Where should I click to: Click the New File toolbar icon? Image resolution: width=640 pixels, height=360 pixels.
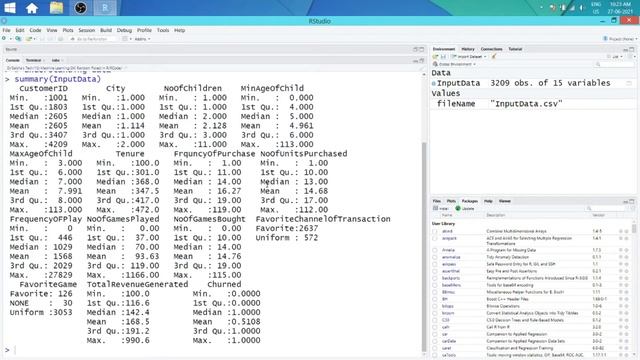pyautogui.click(x=4, y=39)
